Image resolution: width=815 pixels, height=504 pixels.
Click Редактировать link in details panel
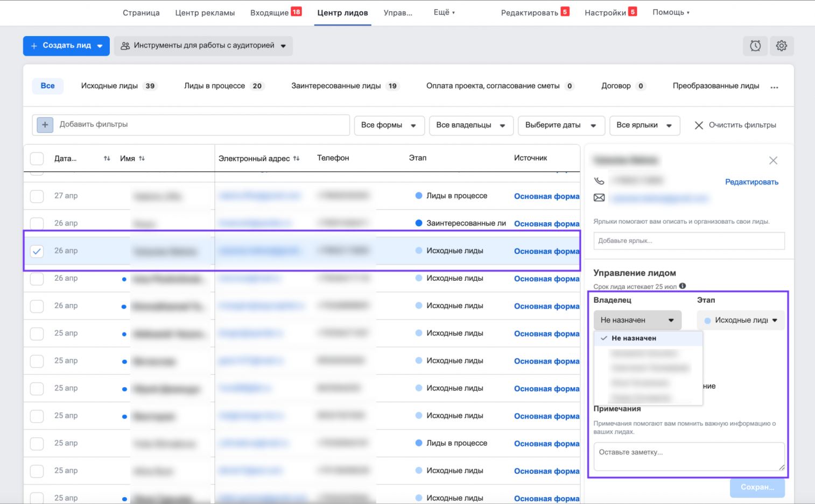pos(751,182)
